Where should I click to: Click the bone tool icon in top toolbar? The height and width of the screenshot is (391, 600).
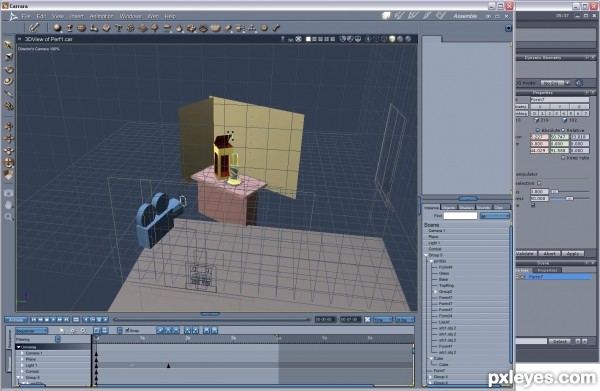tap(276, 28)
